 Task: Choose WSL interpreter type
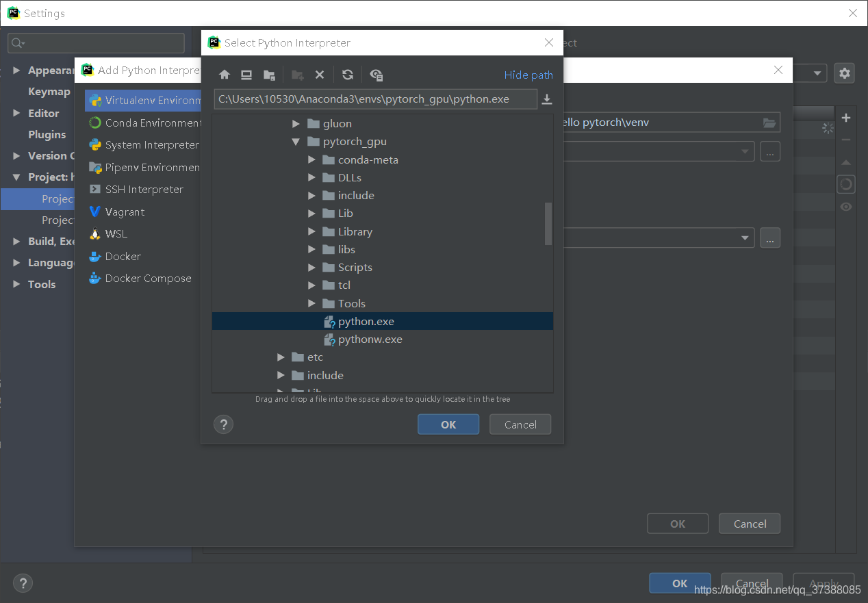pyautogui.click(x=143, y=234)
